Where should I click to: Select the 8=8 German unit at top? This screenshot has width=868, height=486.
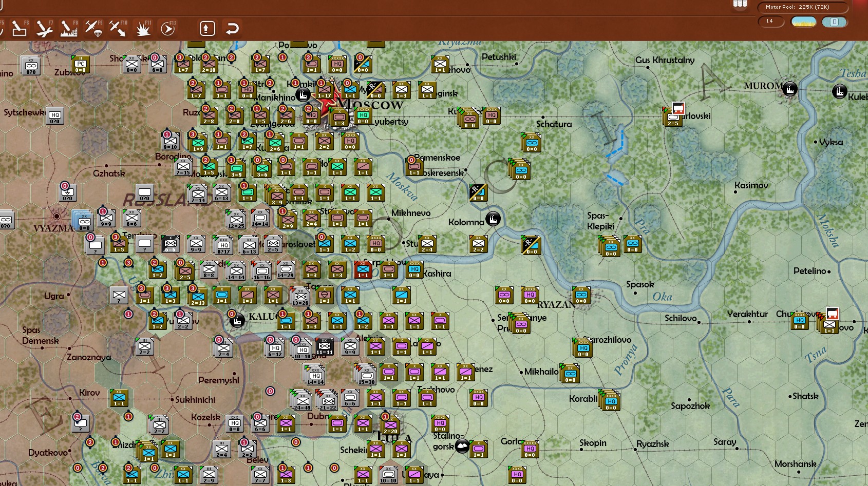[x=132, y=64]
